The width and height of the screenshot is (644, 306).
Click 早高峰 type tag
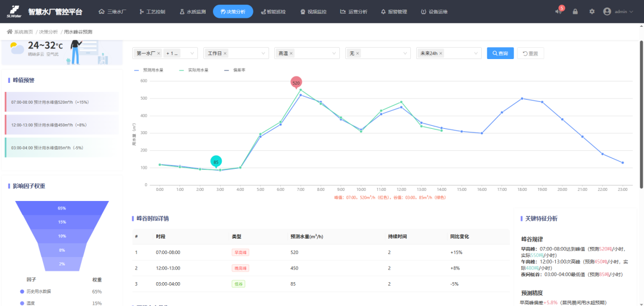241,252
